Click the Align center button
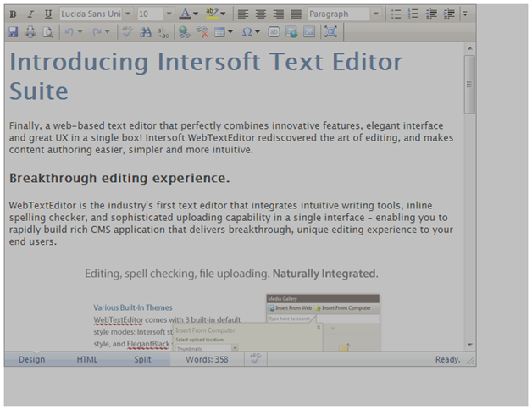The width and height of the screenshot is (532, 410). (261, 14)
